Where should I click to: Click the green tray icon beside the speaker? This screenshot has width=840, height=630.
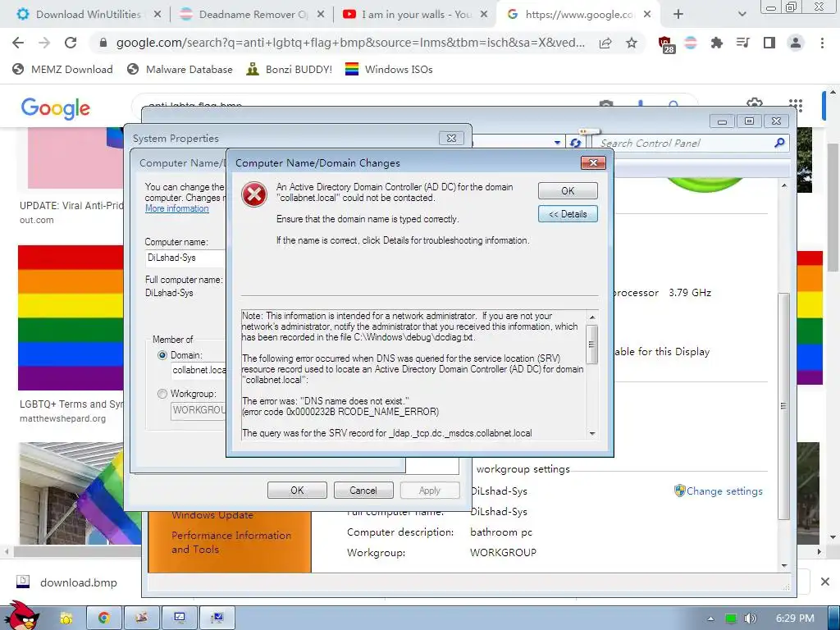(x=731, y=619)
